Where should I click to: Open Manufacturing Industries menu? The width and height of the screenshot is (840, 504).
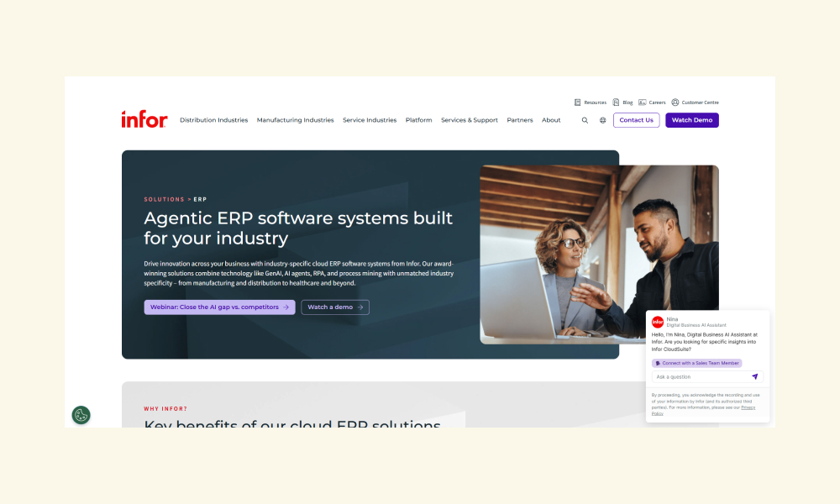(295, 120)
